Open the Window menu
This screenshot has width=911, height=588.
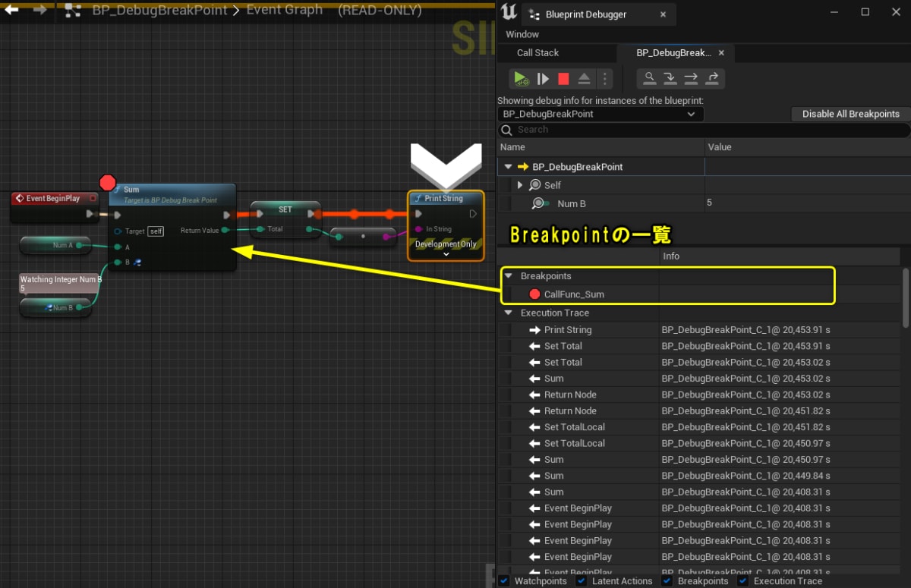pyautogui.click(x=521, y=34)
